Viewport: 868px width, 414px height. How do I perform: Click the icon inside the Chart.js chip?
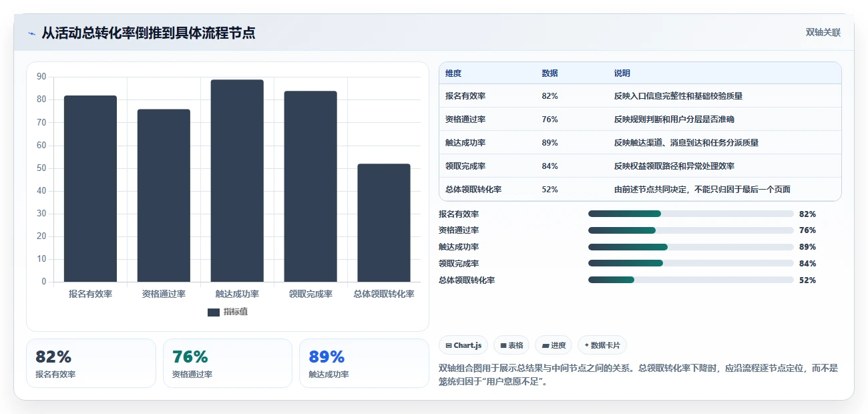point(449,346)
